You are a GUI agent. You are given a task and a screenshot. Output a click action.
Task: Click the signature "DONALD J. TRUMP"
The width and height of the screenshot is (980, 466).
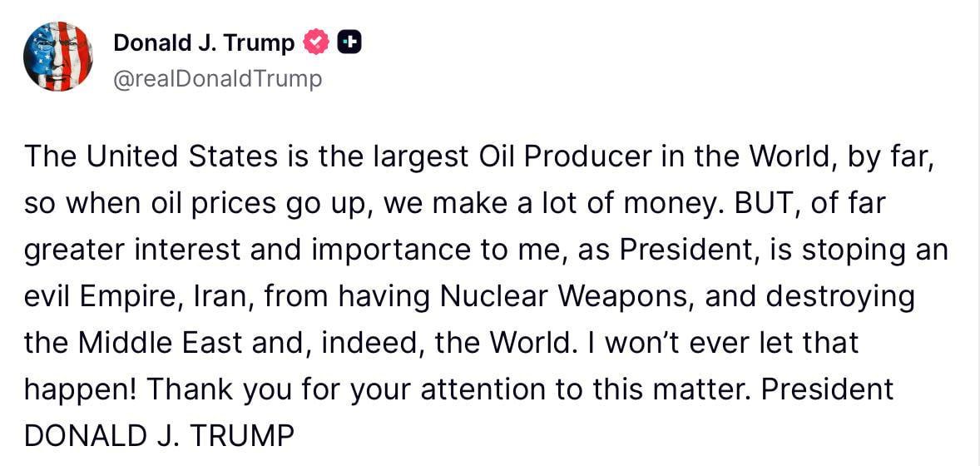coord(159,435)
